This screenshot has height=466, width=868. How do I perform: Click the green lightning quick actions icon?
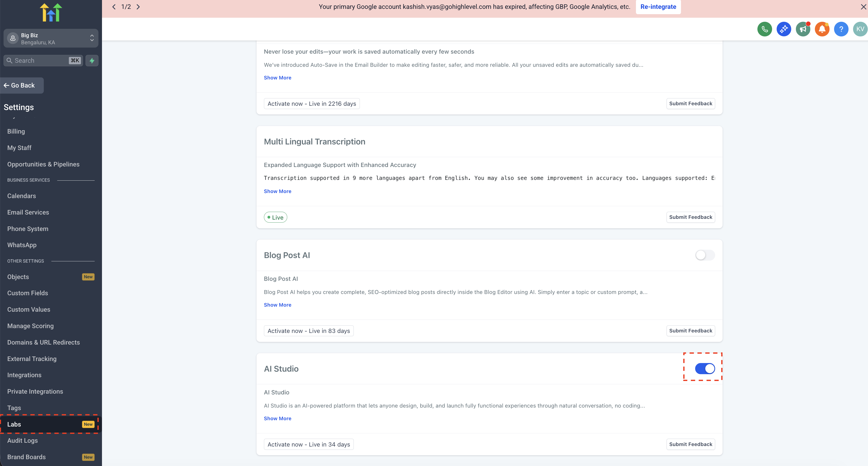[92, 61]
